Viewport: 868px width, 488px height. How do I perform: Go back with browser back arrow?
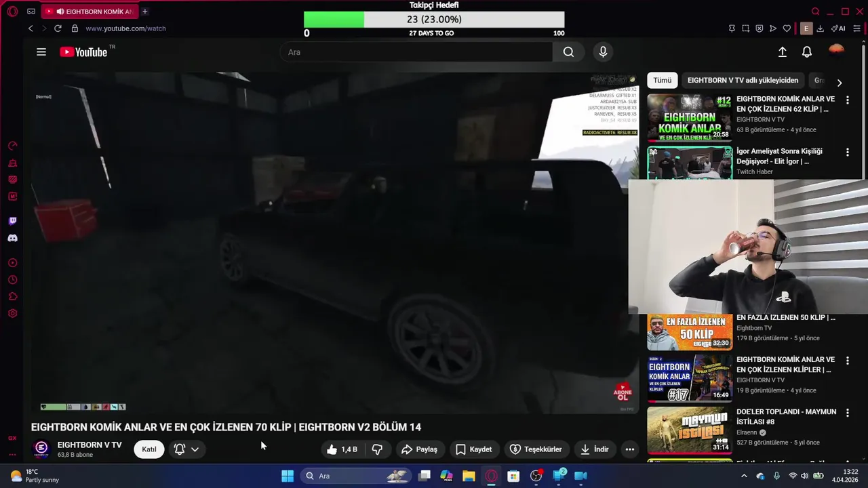click(31, 28)
